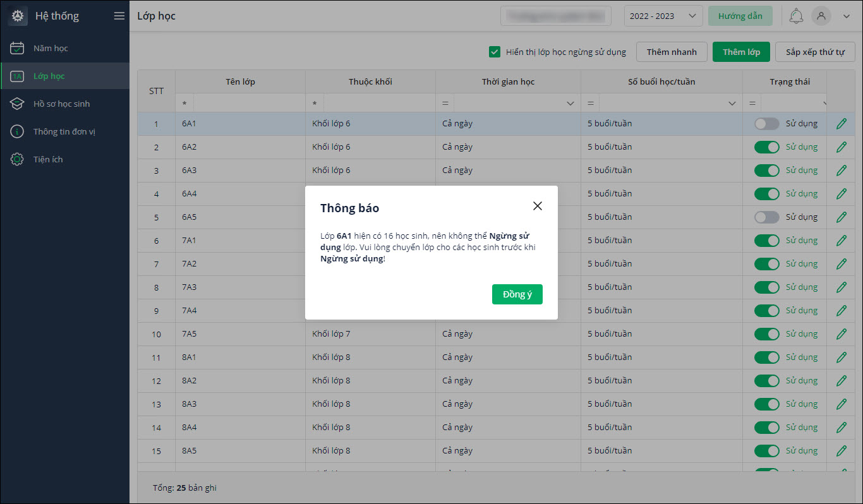Screen dimensions: 863x504
Task: Click edit pencil for class 8A1
Action: coord(841,357)
